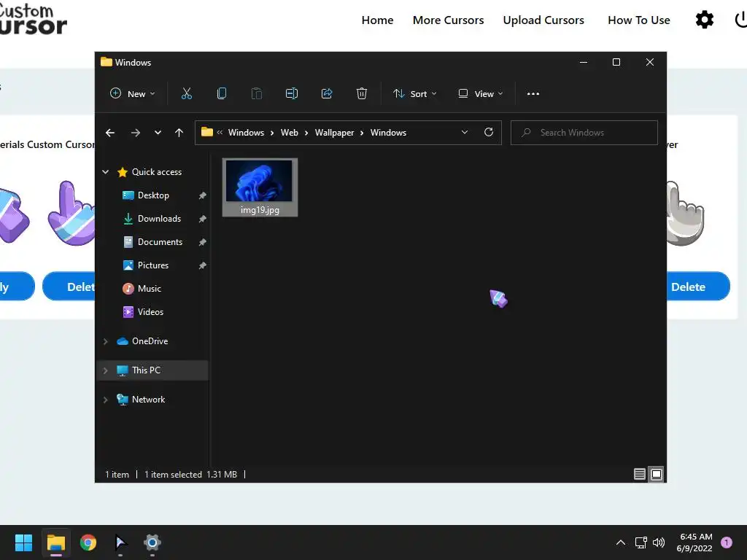This screenshot has height=560, width=747.
Task: Open the notification badge in tray
Action: 727,542
